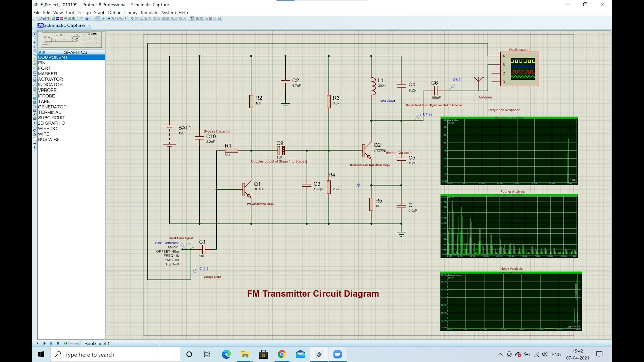The width and height of the screenshot is (644, 362).
Task: Open the Template menu
Action: [149, 12]
